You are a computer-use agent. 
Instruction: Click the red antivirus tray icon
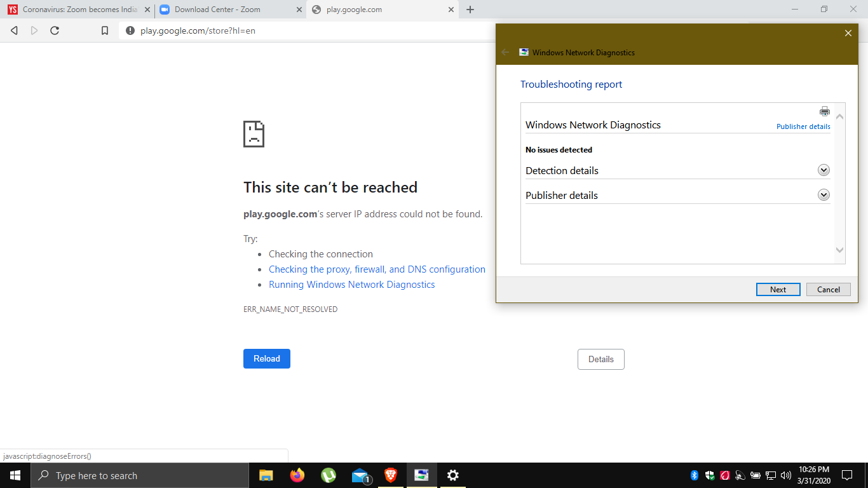click(724, 475)
